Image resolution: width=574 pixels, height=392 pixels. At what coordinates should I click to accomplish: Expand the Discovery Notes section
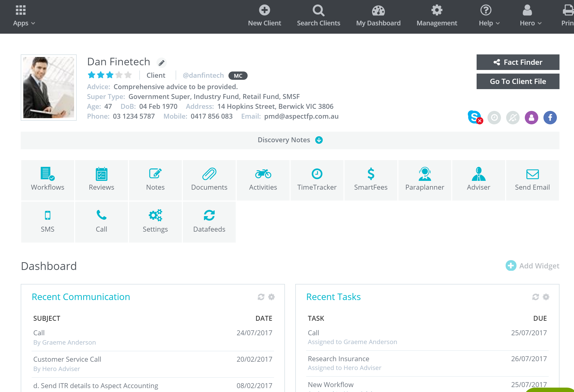tap(319, 140)
